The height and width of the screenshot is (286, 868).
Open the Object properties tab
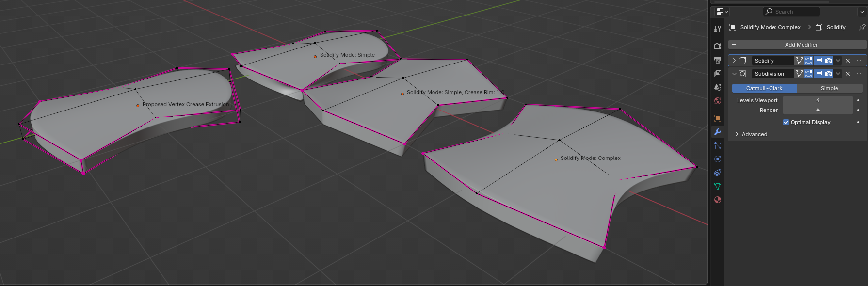[718, 118]
